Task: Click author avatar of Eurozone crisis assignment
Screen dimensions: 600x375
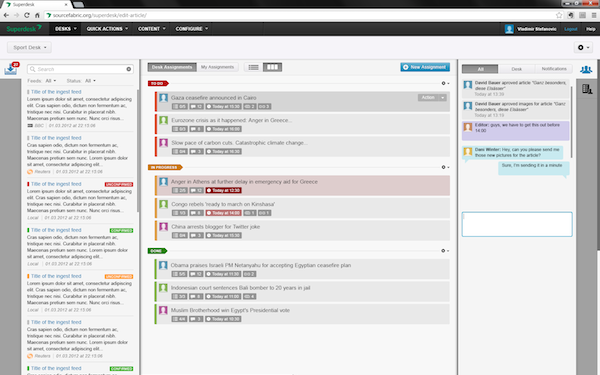Action: (163, 121)
